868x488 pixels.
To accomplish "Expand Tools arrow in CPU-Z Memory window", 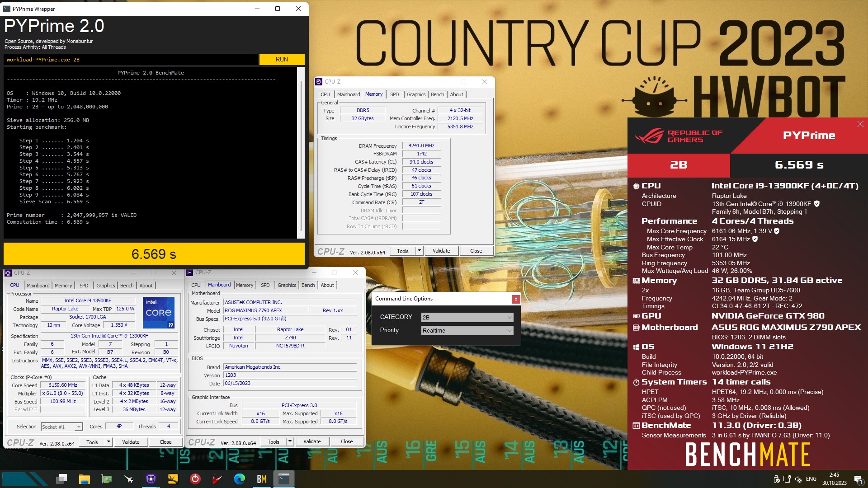I will (x=419, y=251).
